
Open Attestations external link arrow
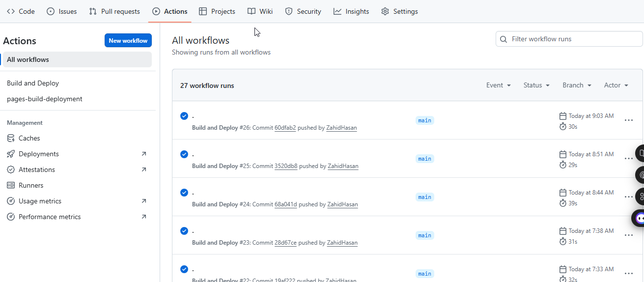click(x=144, y=169)
